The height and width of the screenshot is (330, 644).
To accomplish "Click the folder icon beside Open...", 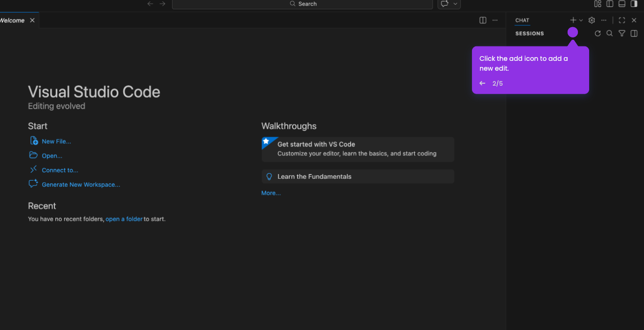I will click(x=33, y=155).
